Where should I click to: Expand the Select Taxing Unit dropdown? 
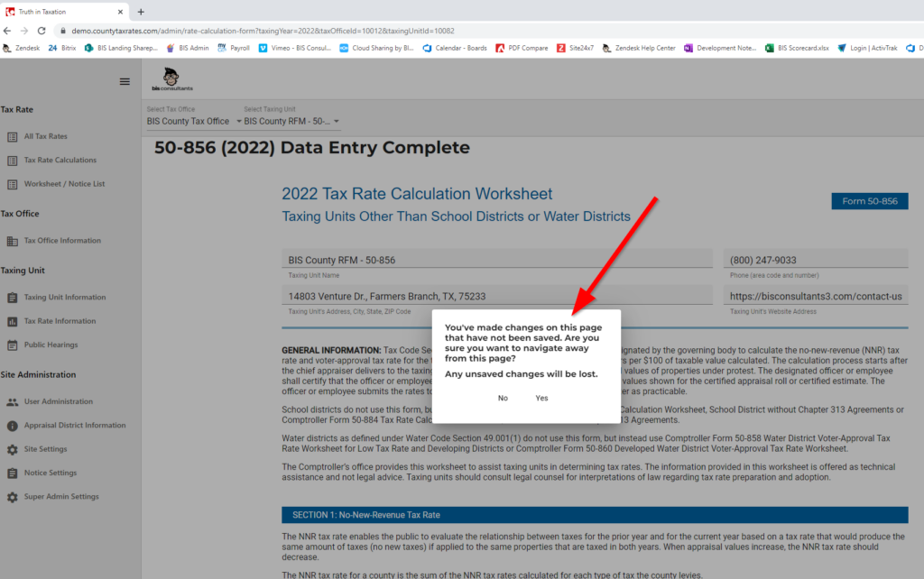291,121
